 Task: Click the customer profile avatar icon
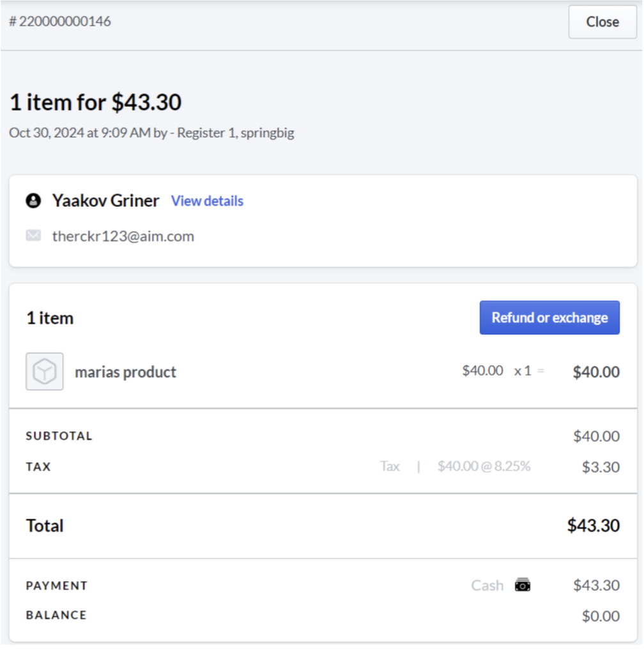coord(33,201)
